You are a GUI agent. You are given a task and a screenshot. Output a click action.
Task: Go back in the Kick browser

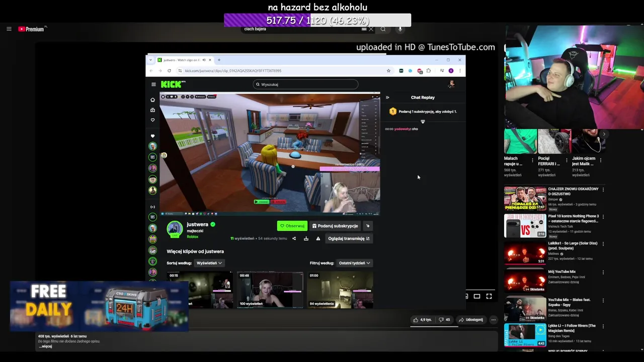point(151,71)
